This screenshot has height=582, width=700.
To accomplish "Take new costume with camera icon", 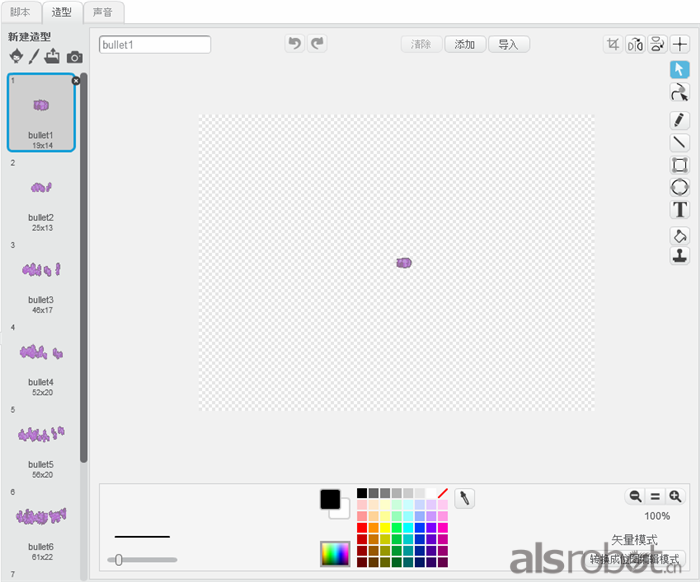I will (x=75, y=57).
